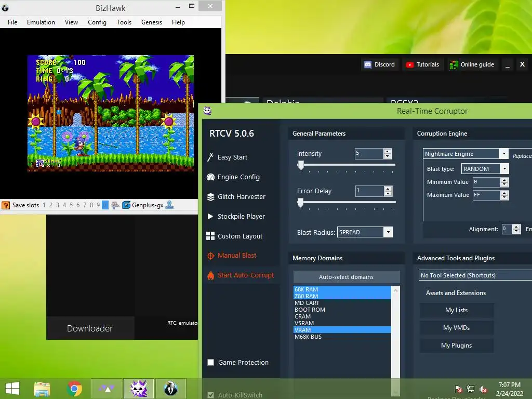Click the RTCV monster taskbar icon

tap(139, 389)
